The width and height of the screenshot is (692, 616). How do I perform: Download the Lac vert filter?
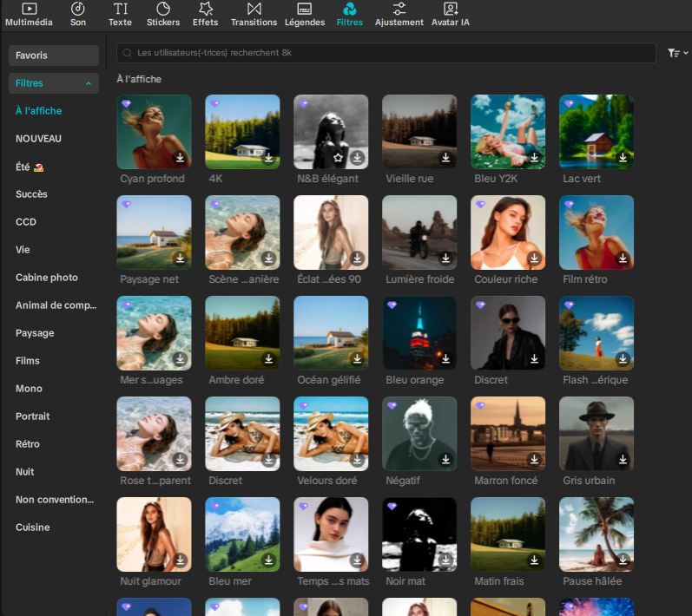623,157
